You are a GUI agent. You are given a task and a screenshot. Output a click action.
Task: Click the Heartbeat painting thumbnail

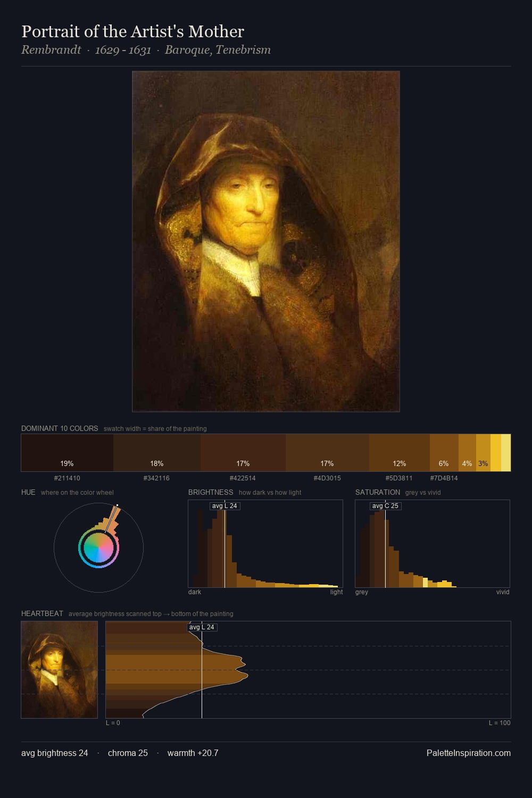coord(59,670)
